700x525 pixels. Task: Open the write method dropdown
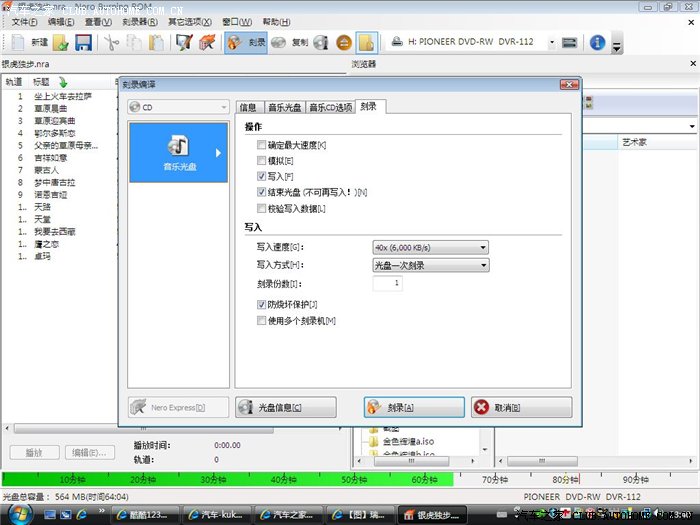coord(431,265)
